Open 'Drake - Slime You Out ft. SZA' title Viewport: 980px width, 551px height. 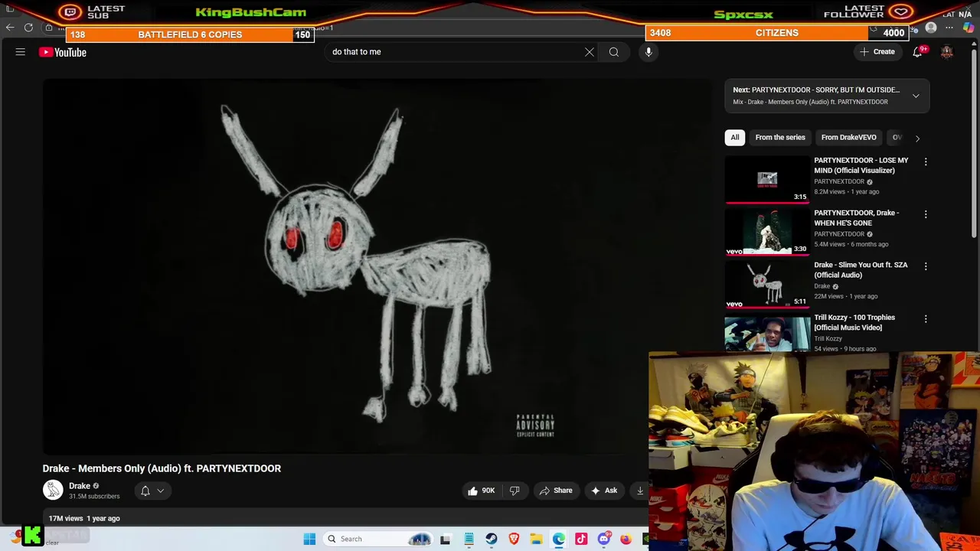pyautogui.click(x=861, y=270)
